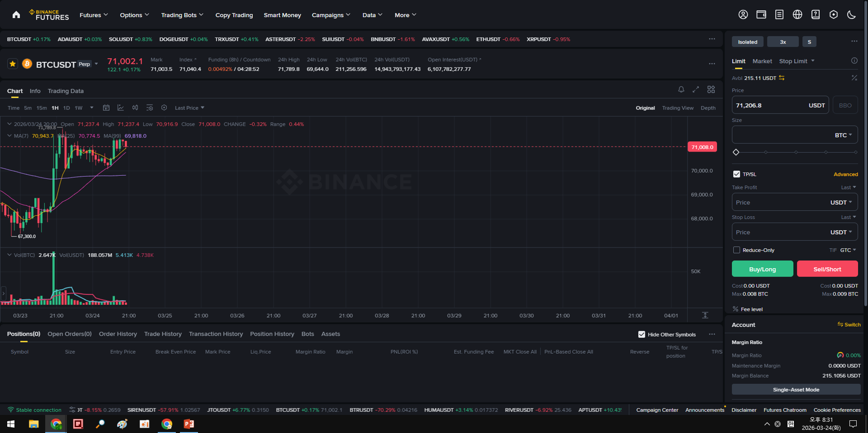Click the chart auto-scale icon by time axis
This screenshot has height=433, width=868.
point(705,315)
